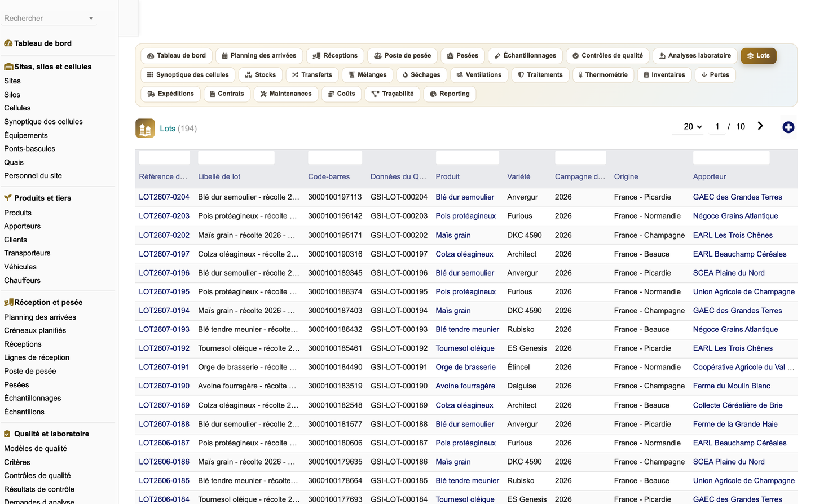The image size is (815, 504).
Task: Open the Coûts tab
Action: coord(341,94)
